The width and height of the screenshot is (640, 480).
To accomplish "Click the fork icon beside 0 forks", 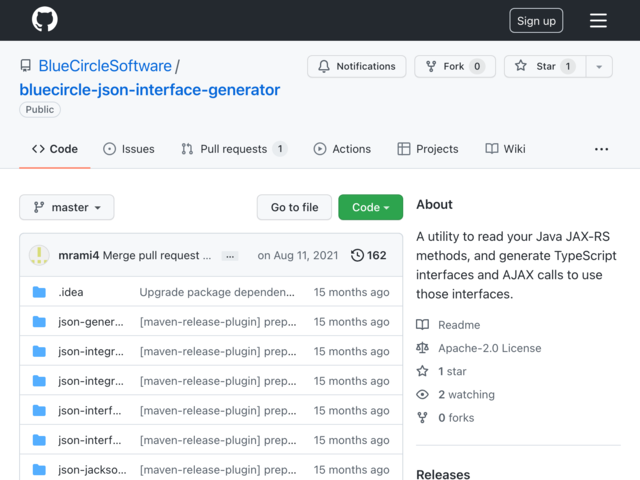I will pos(422,418).
